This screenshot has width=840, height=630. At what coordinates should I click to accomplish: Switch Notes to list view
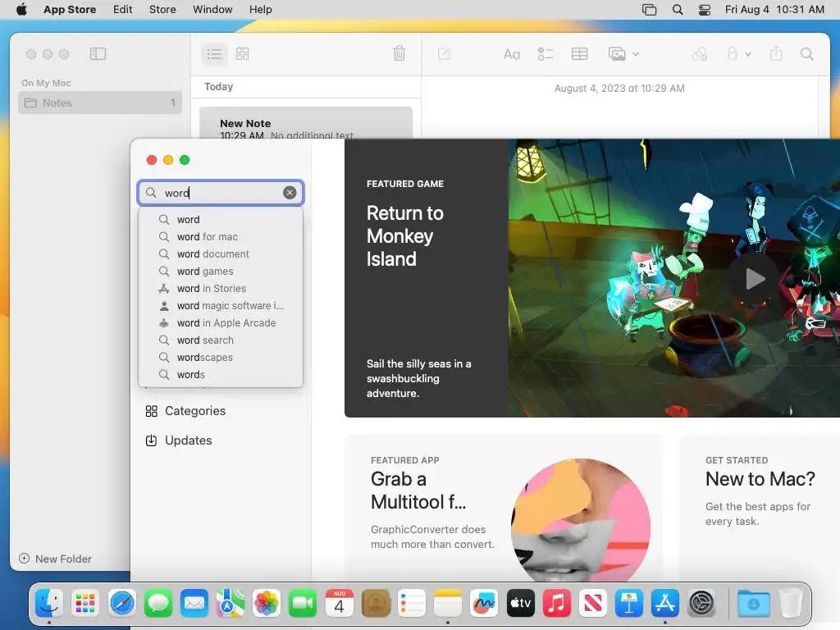point(214,53)
